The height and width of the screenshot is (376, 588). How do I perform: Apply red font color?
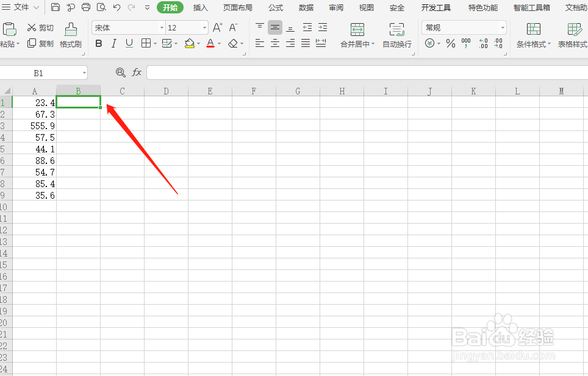pos(210,43)
